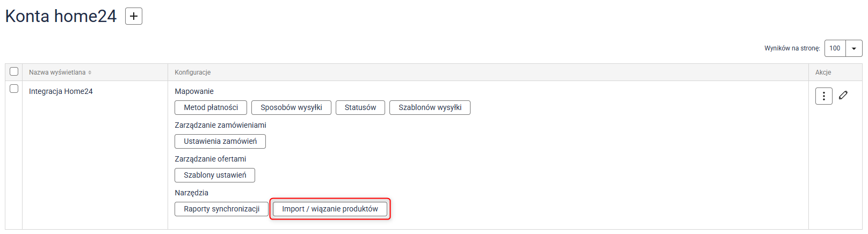
Task: Open Raporty synchronizacji tool
Action: click(x=221, y=209)
